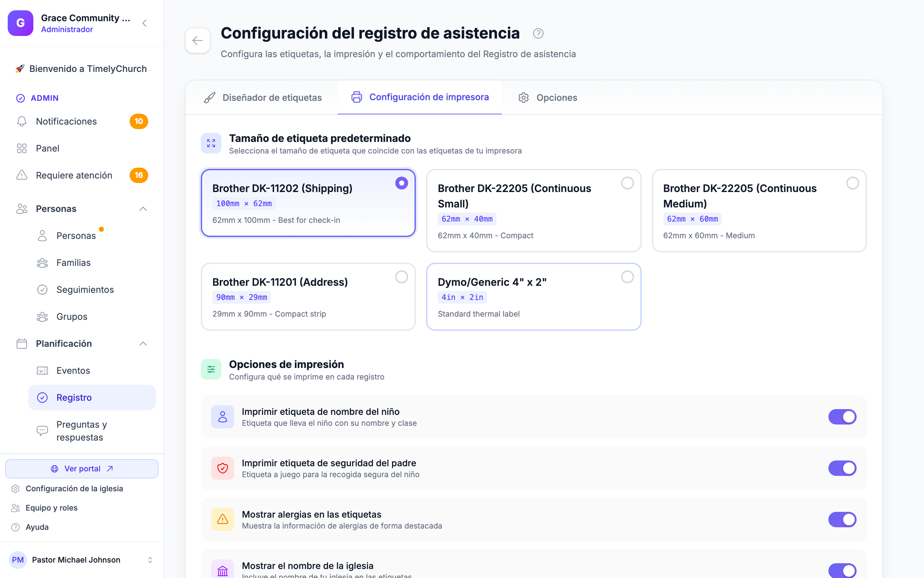Viewport: 924px width, 578px height.
Task: Click the expand arrows icon by Tamaño de etiqueta
Action: coord(211,143)
